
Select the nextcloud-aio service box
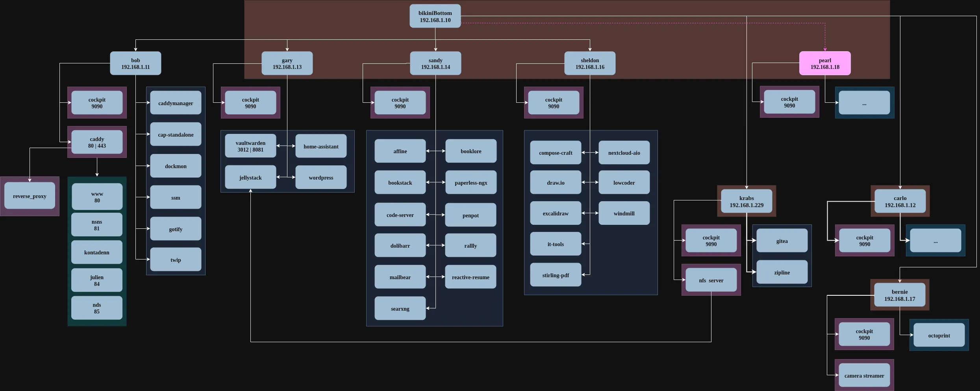click(x=624, y=153)
